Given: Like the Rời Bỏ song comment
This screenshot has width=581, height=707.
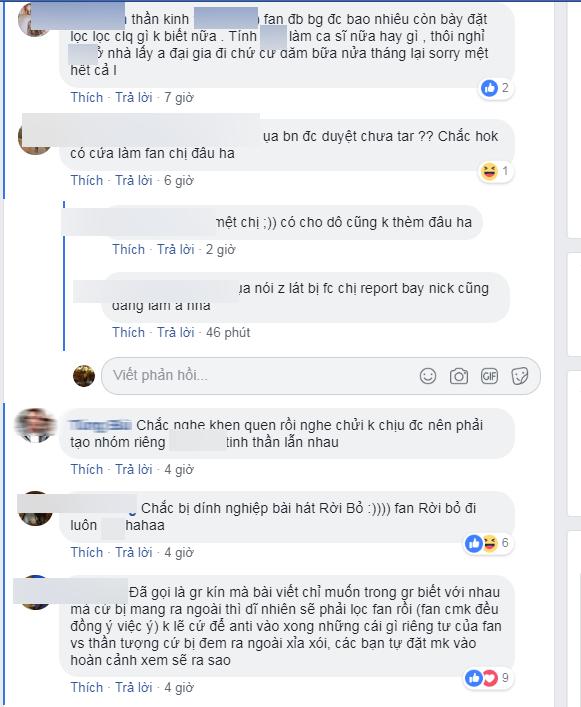Looking at the screenshot, I should 87,552.
